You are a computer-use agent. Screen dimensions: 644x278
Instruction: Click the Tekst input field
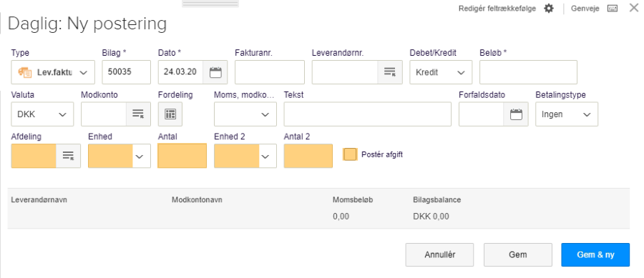(367, 114)
